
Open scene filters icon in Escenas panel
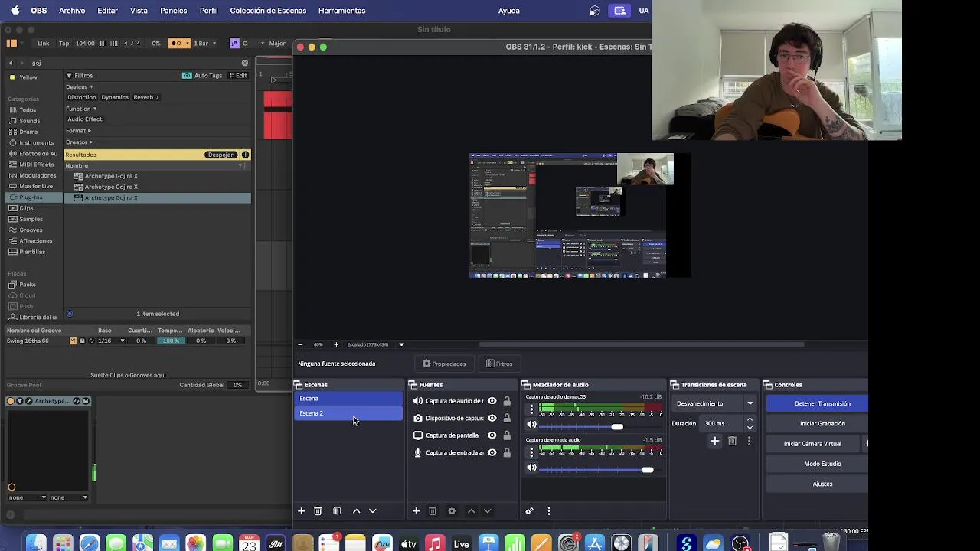tap(337, 510)
